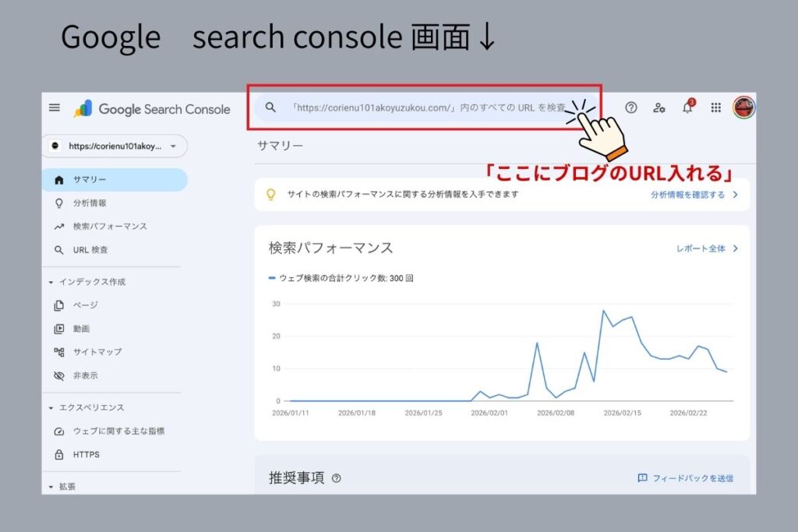Viewport: 798px width, 532px height.
Task: Click the search magnifier icon in URL bar
Action: coord(270,107)
